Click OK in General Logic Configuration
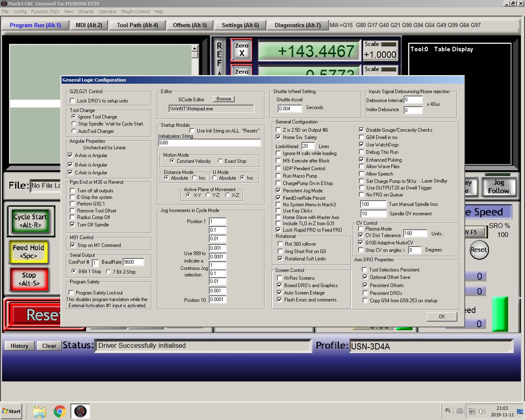This screenshot has height=420, width=525. [x=442, y=316]
